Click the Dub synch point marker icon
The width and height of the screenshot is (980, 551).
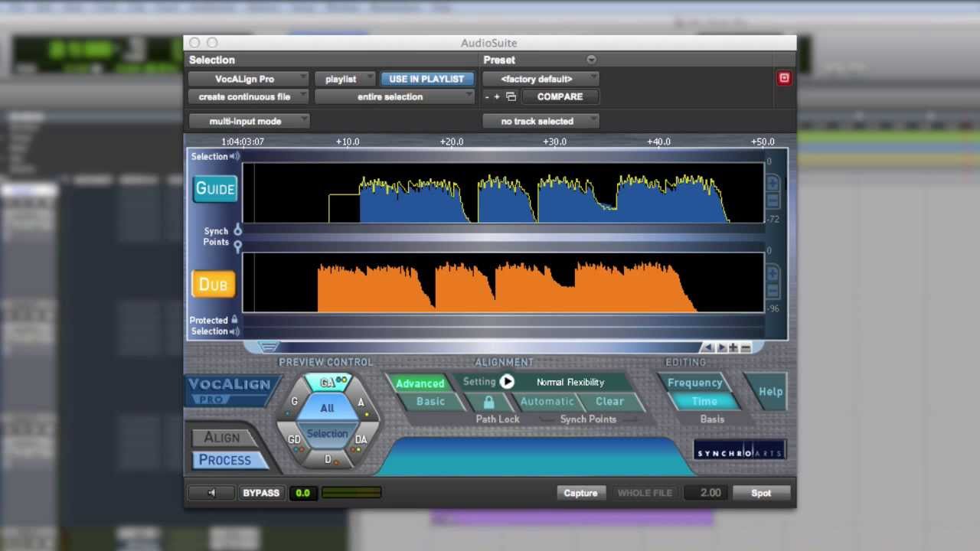(237, 246)
